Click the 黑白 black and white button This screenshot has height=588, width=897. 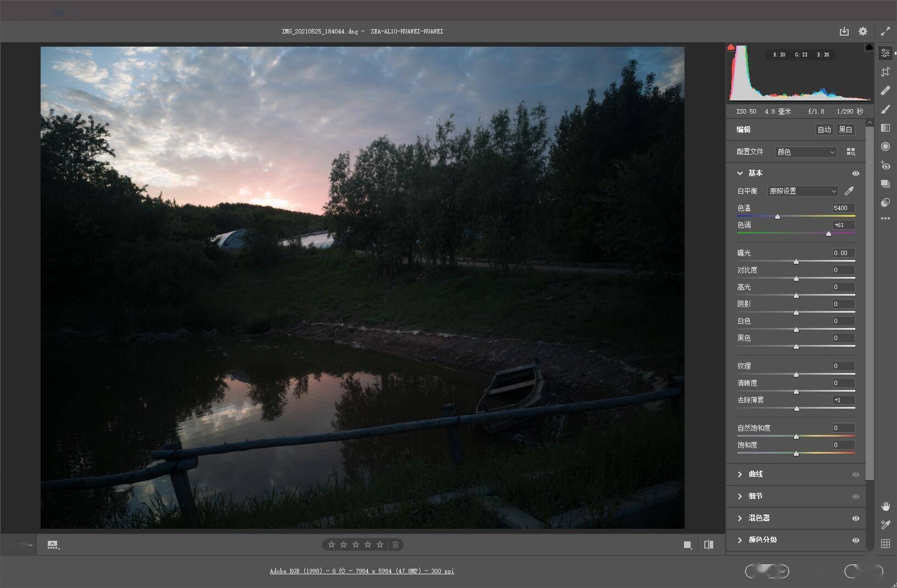pos(845,129)
